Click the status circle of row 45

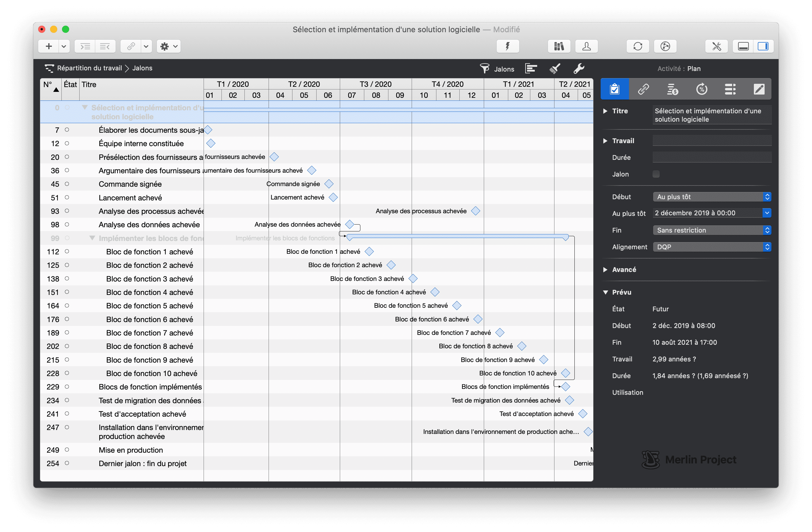[67, 184]
